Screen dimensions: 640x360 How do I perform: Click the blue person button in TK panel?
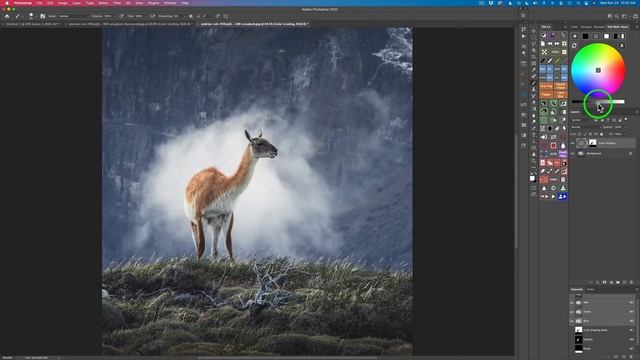point(562,196)
